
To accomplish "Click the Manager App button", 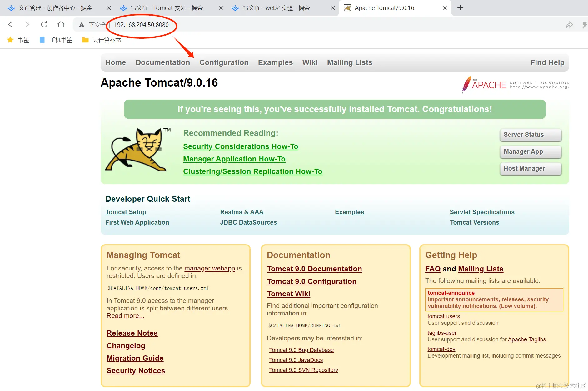I will (x=531, y=152).
